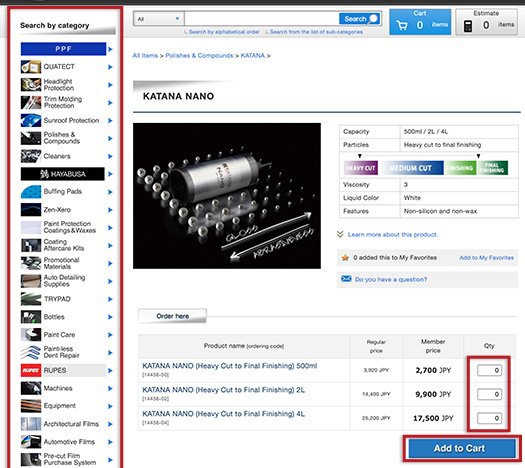Click the Buffing Pads category icon
Screen dimensions: 525x468
coord(31,192)
